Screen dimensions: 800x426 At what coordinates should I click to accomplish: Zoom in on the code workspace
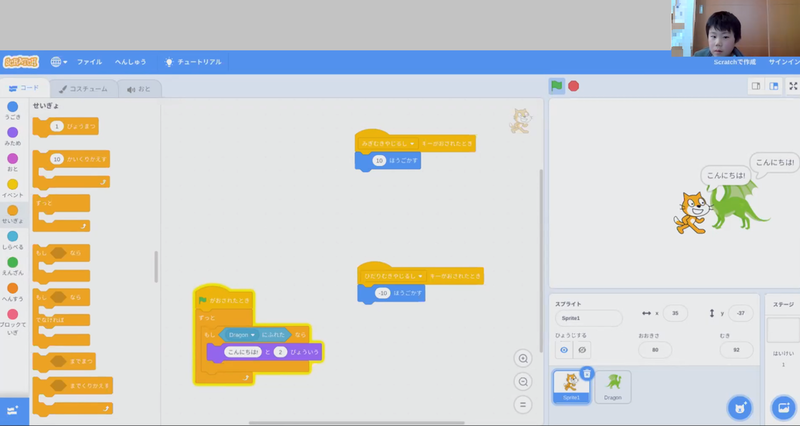(522, 359)
